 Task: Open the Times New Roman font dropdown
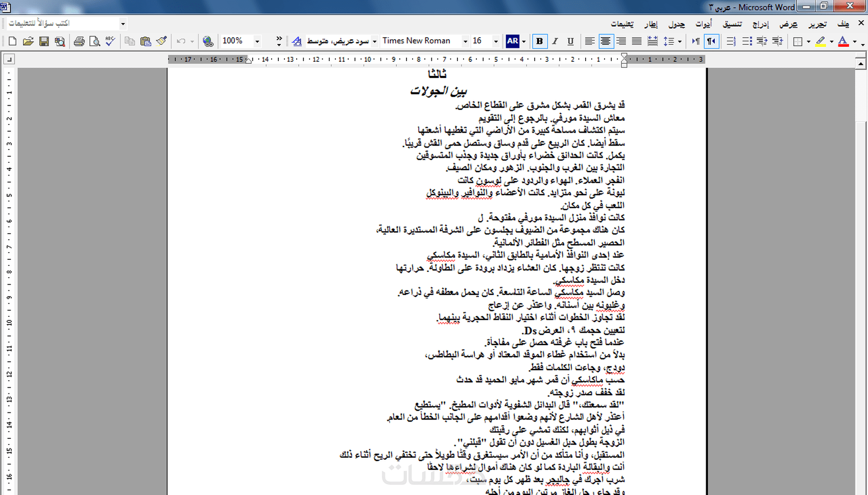click(465, 41)
